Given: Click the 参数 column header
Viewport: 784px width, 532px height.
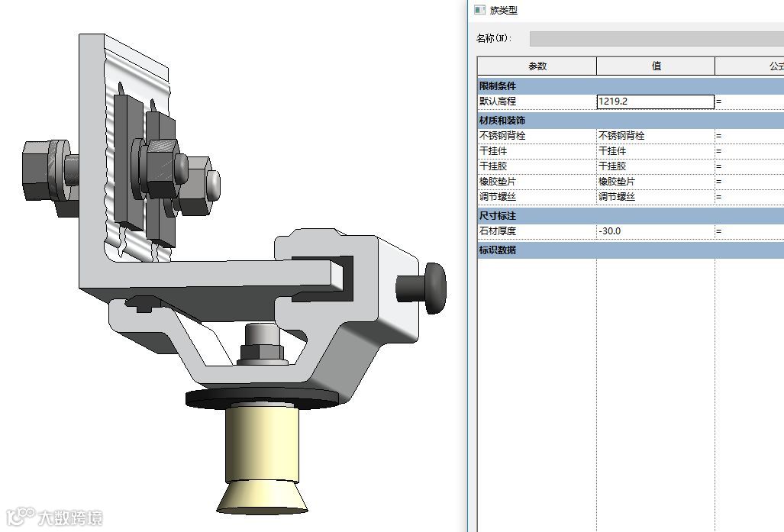Looking at the screenshot, I should coord(537,66).
